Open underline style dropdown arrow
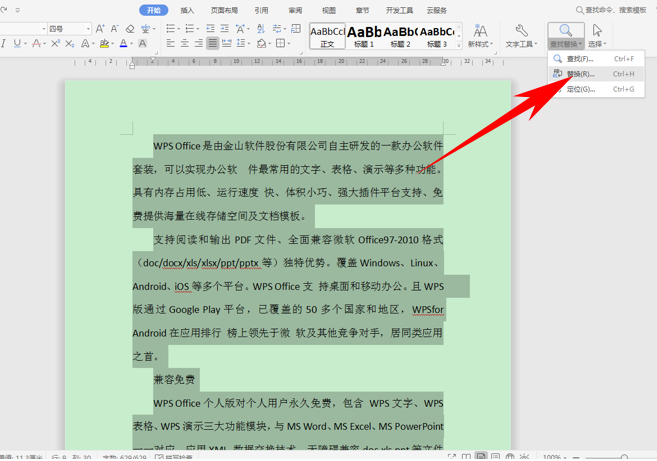 point(25,44)
